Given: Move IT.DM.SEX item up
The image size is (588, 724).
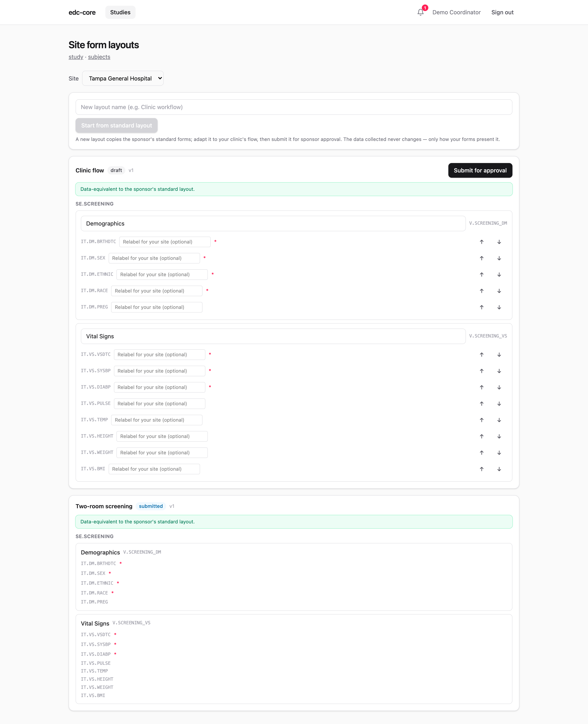Looking at the screenshot, I should click(482, 258).
